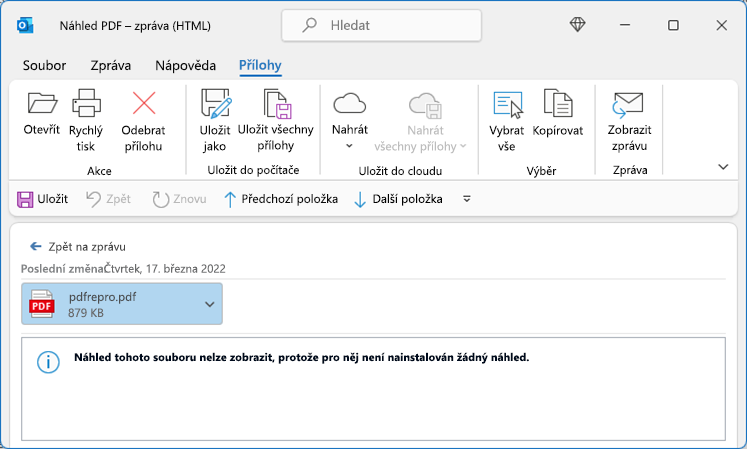Open quick access toolbar customize dropdown

coord(467,199)
